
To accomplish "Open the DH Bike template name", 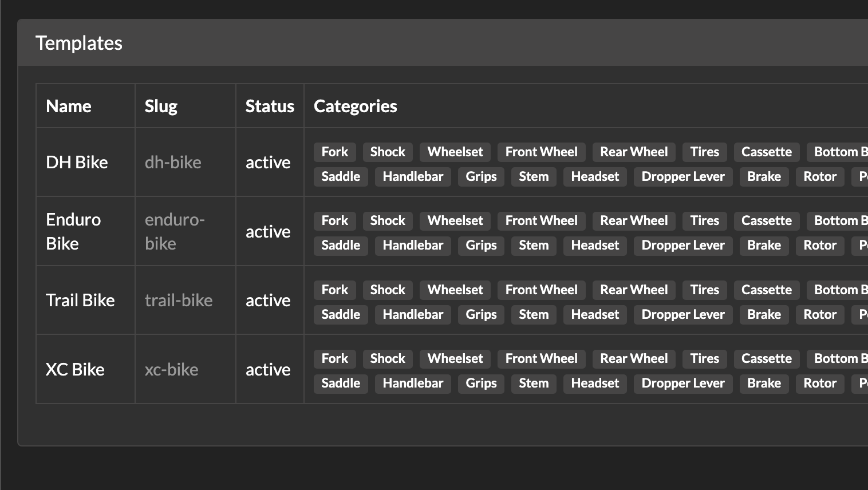I will tap(77, 163).
